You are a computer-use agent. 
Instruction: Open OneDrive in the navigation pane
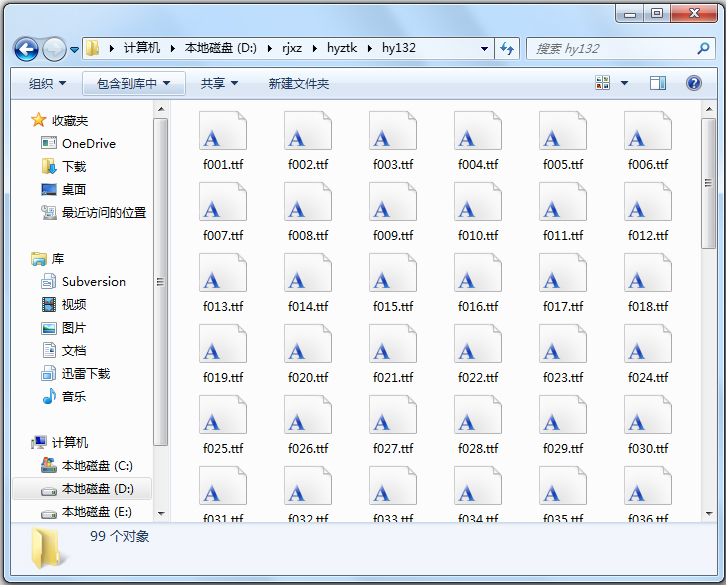[x=88, y=143]
